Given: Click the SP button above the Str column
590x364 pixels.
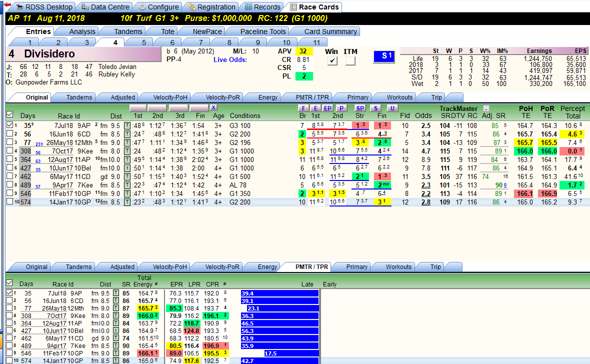Looking at the screenshot, I should [360, 108].
